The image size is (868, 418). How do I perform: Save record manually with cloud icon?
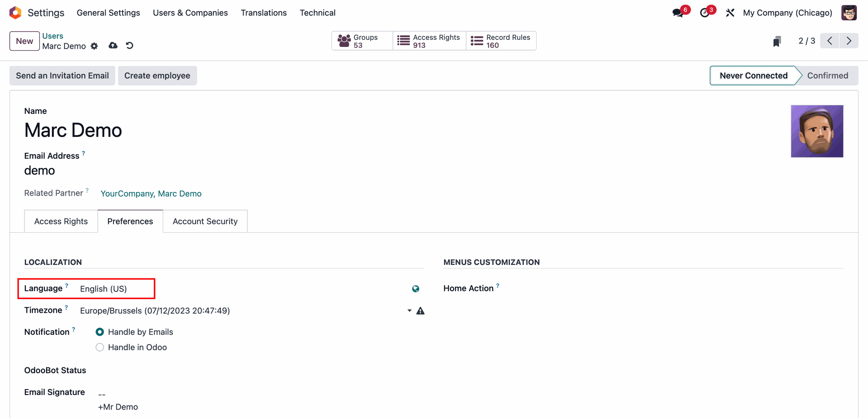pos(113,46)
